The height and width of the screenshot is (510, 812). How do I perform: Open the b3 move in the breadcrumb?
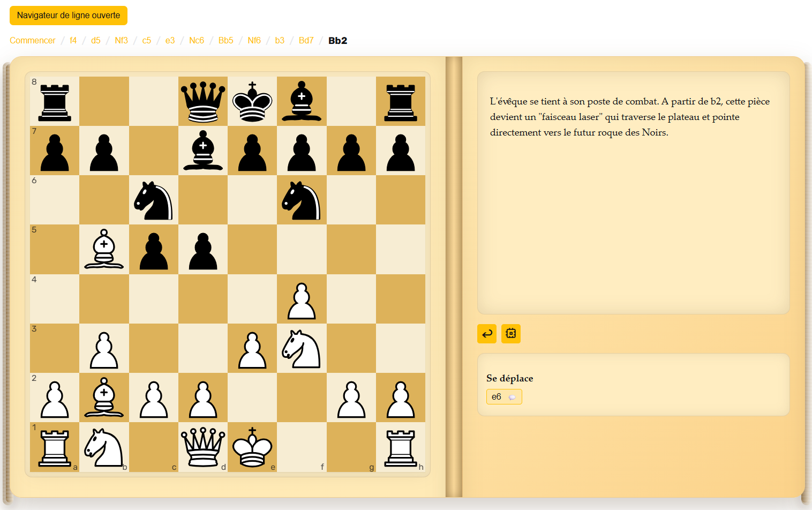[280, 41]
